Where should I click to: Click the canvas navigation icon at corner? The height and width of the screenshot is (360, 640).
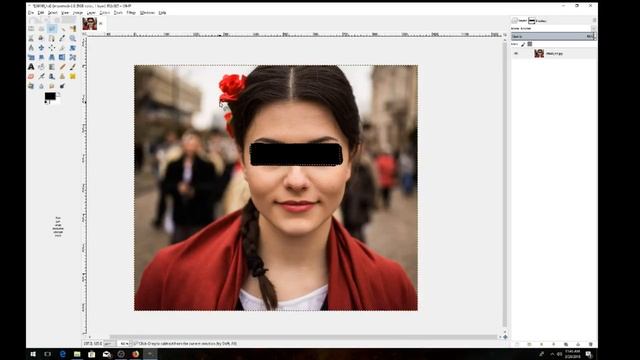[x=505, y=337]
